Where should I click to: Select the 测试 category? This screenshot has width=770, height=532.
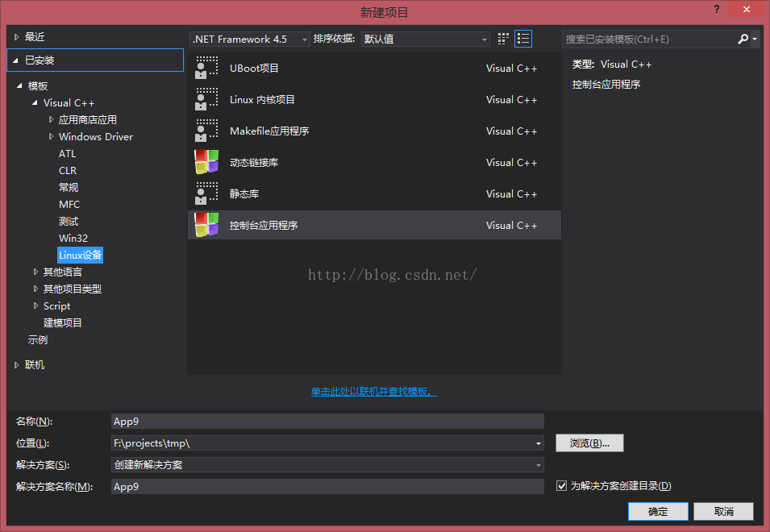point(69,222)
